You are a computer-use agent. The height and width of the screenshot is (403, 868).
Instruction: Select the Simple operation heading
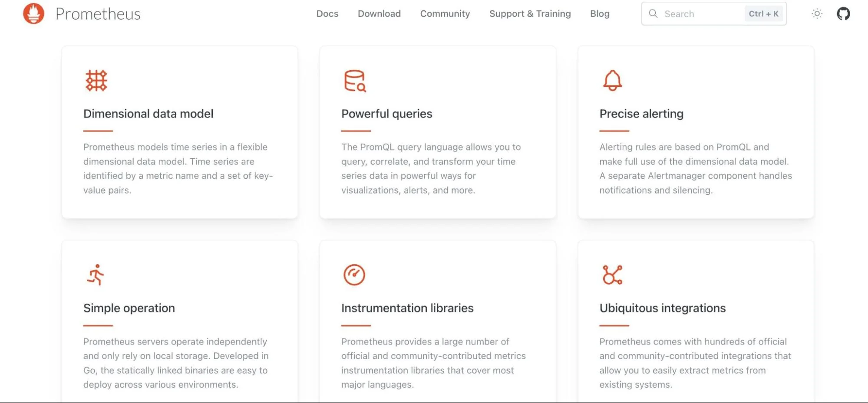[x=129, y=308]
